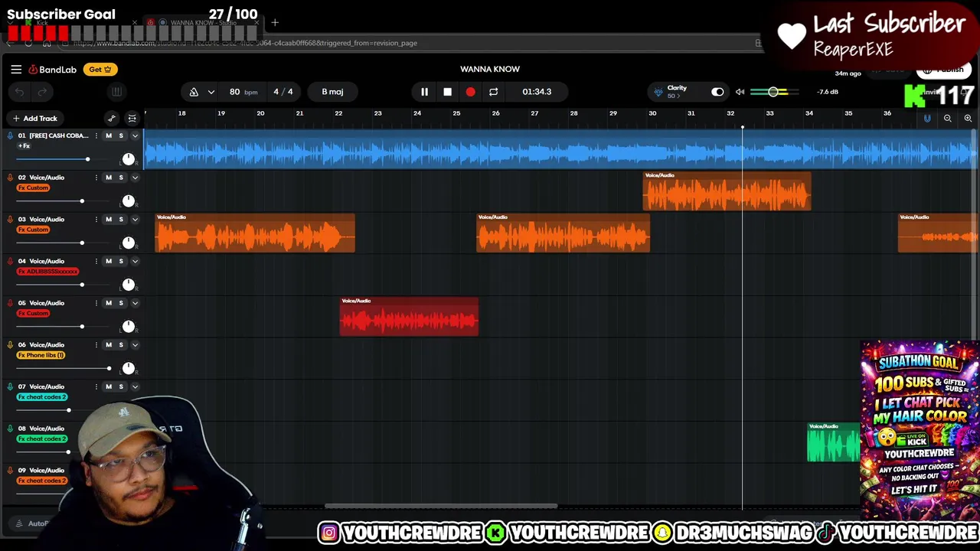Expand track 03 with its chevron
The height and width of the screenshot is (551, 980).
[x=135, y=220]
